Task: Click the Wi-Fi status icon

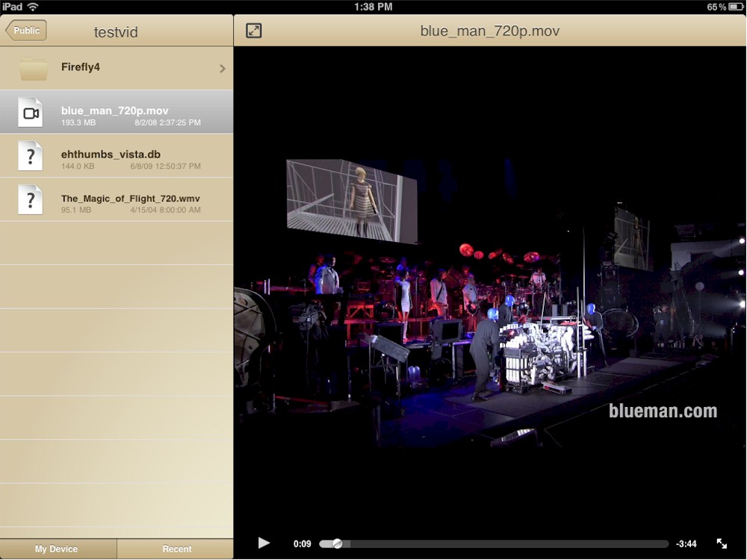Action: pyautogui.click(x=33, y=7)
